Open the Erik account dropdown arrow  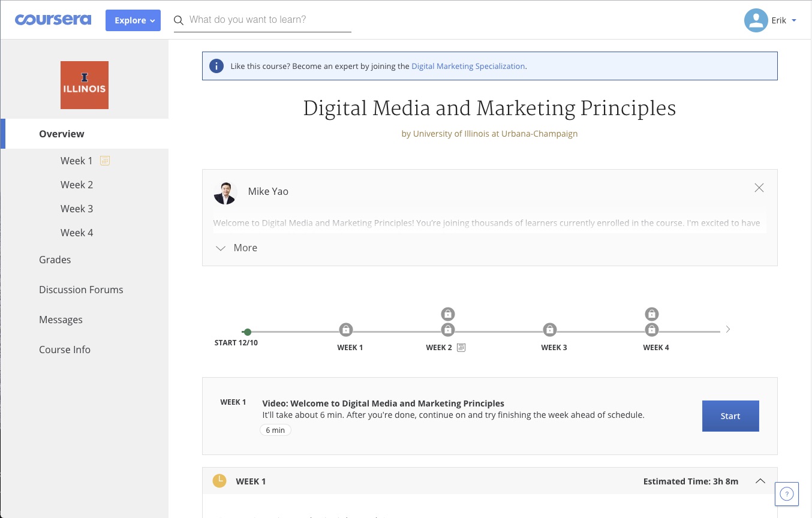point(794,20)
